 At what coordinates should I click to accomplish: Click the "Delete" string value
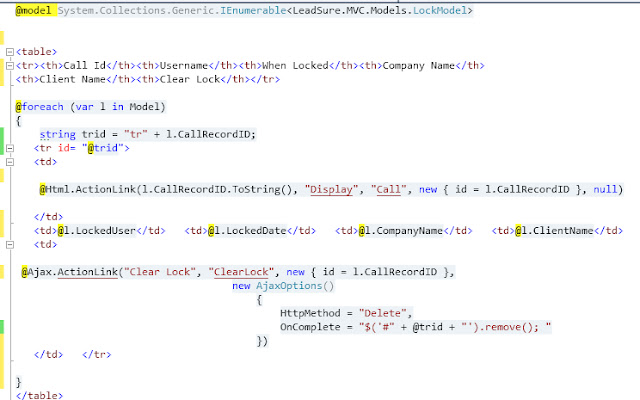click(x=382, y=313)
